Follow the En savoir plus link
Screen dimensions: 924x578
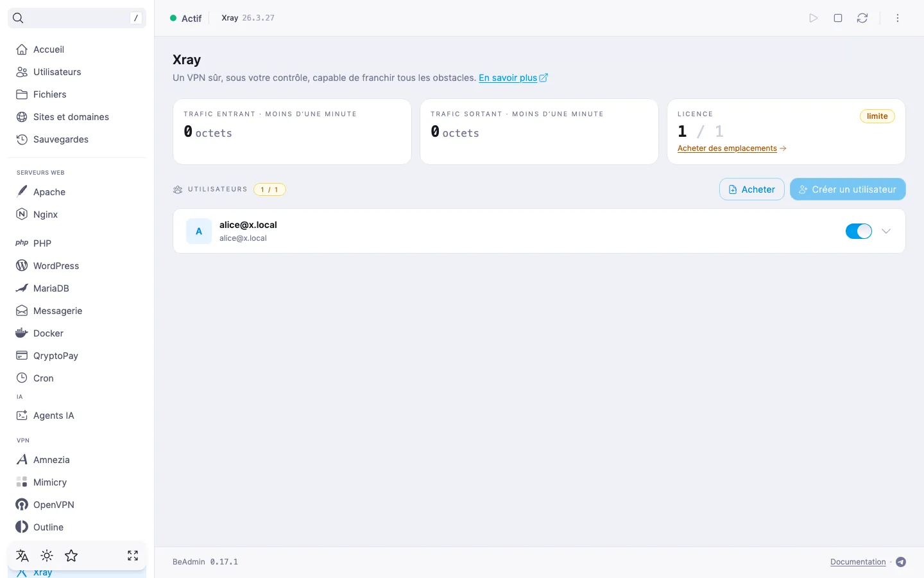513,78
